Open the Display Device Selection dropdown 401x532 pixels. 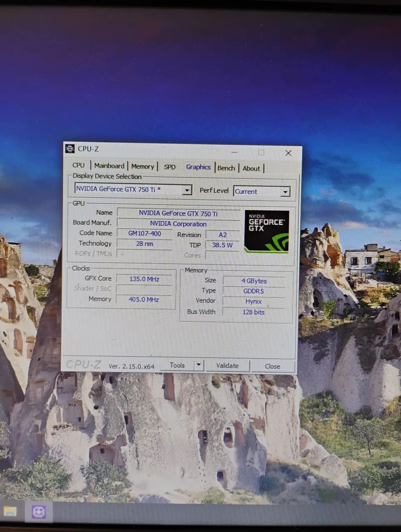pos(187,190)
